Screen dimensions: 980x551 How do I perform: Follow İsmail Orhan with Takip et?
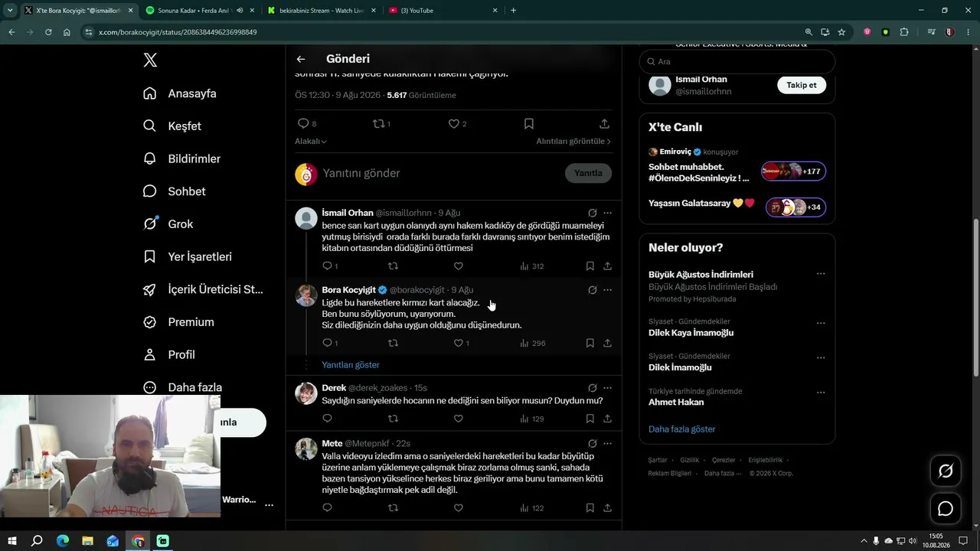802,85
